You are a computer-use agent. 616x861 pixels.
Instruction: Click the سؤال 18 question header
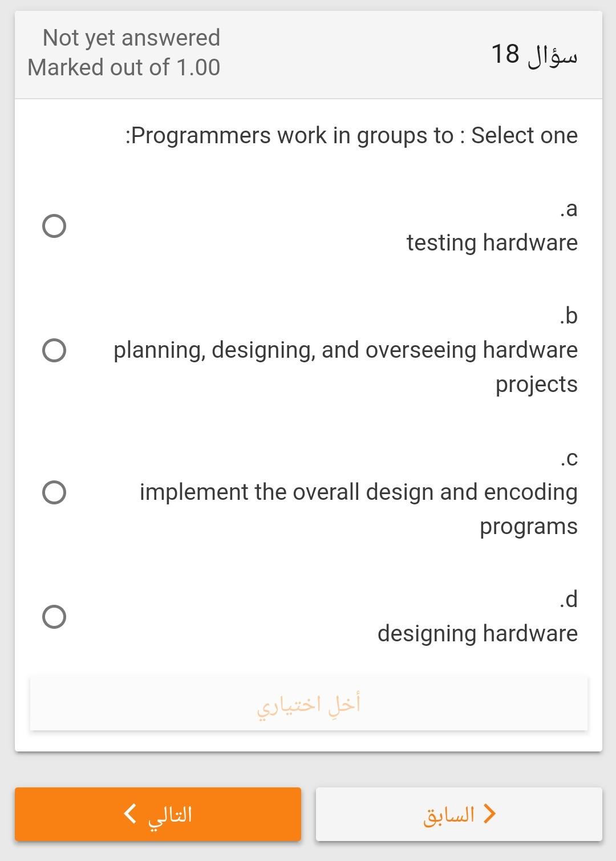tap(534, 55)
